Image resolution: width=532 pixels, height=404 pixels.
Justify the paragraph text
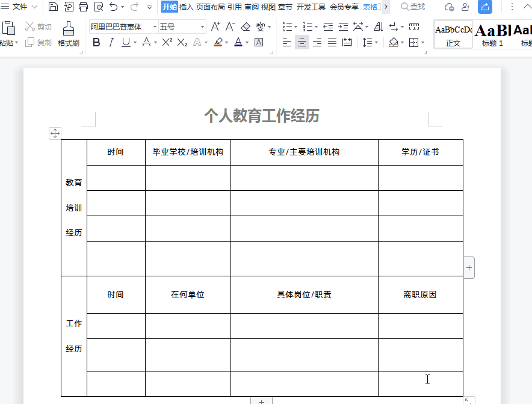coord(332,42)
